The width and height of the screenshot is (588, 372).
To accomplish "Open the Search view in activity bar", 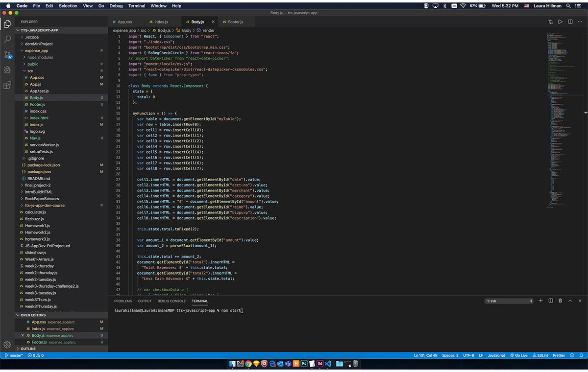I will pyautogui.click(x=7, y=39).
